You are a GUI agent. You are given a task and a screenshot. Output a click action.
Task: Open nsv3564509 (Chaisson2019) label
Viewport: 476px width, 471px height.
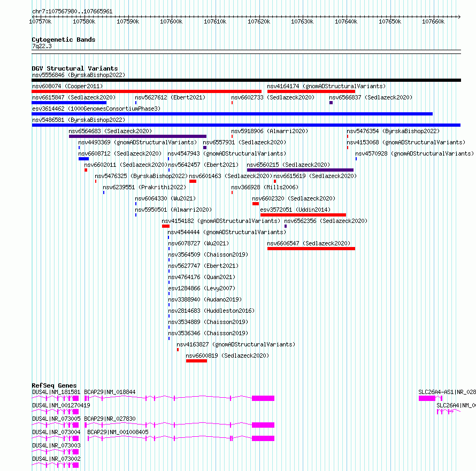(208, 254)
